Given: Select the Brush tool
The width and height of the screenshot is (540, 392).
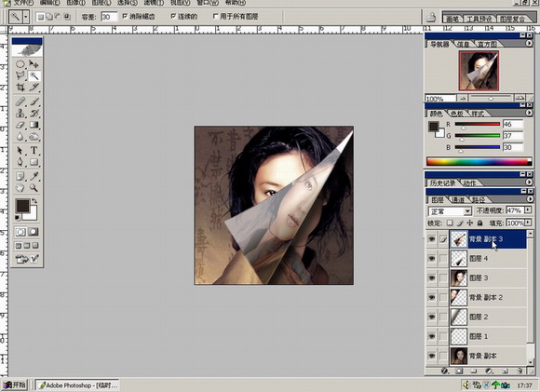Looking at the screenshot, I should tap(34, 101).
